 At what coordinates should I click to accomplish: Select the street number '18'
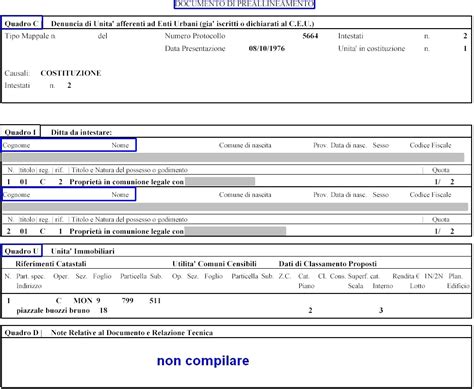(x=103, y=311)
